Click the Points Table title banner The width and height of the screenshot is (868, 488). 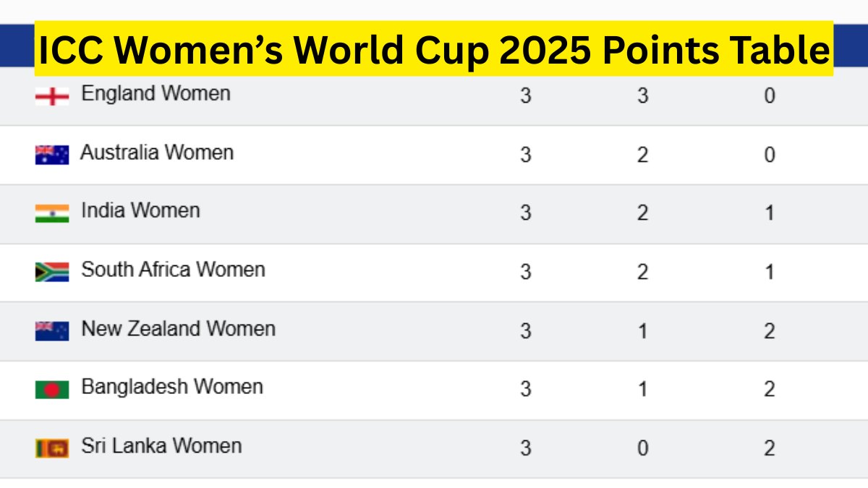pos(434,49)
